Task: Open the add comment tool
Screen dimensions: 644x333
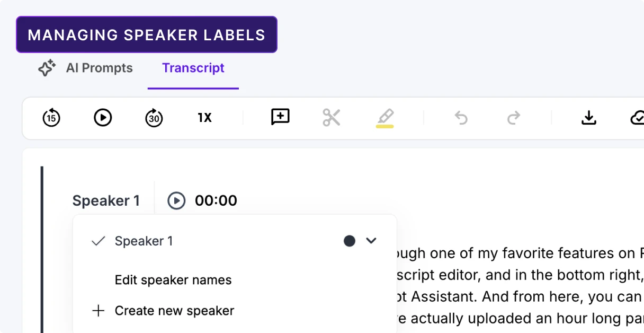Action: tap(280, 117)
